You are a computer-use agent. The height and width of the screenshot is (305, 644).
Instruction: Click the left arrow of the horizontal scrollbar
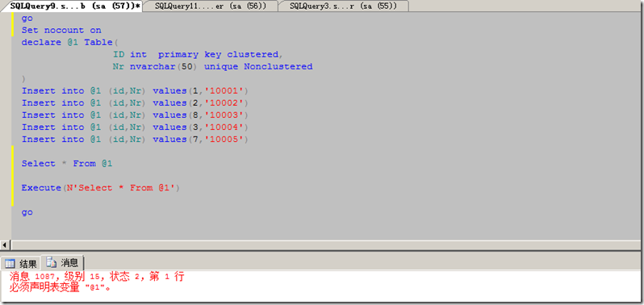5,245
